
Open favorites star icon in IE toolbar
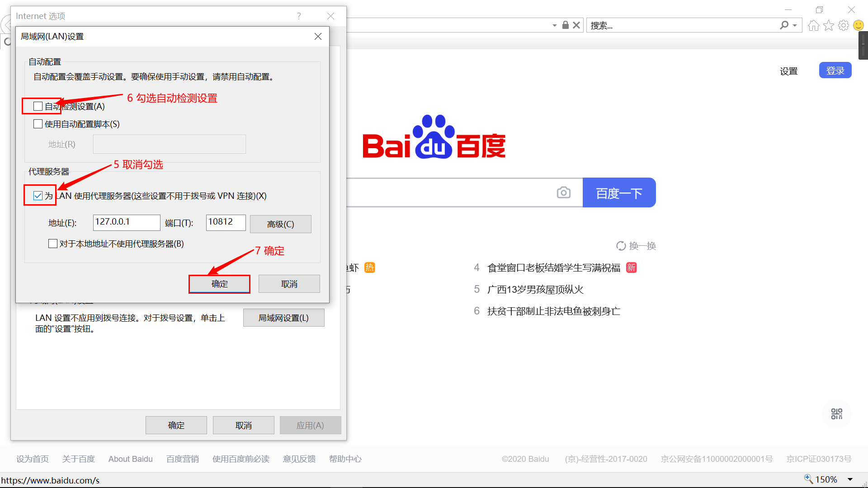(829, 25)
